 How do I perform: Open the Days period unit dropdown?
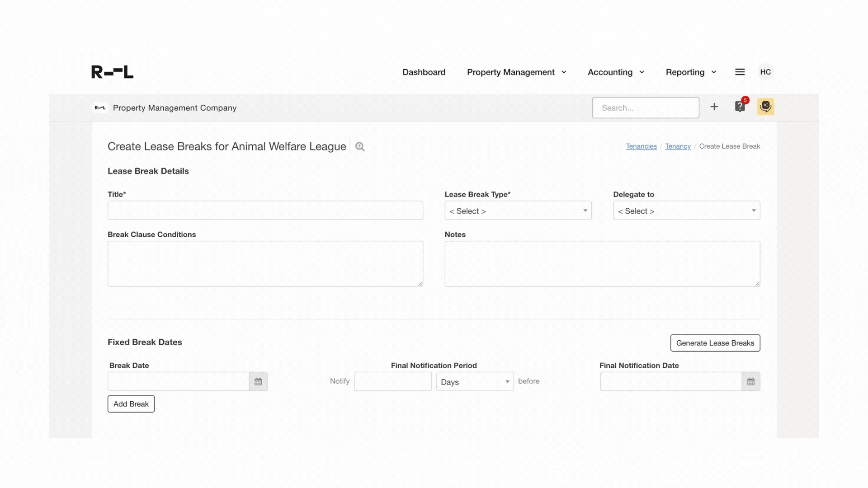pyautogui.click(x=475, y=382)
